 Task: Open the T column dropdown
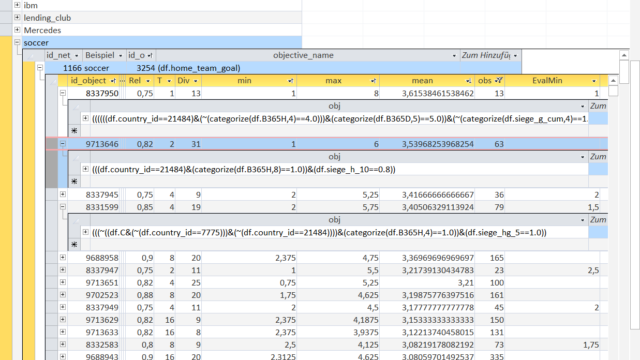tap(169, 81)
